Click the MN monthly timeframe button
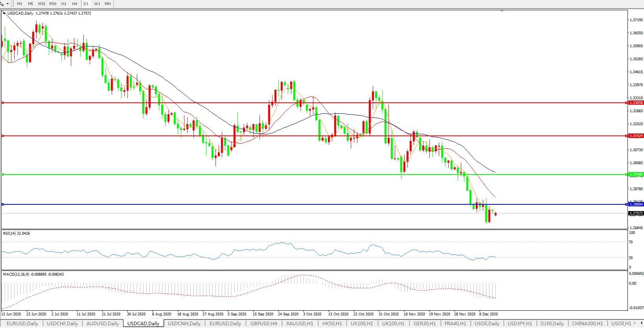Screen dimensions: 644x328 click(108, 4)
